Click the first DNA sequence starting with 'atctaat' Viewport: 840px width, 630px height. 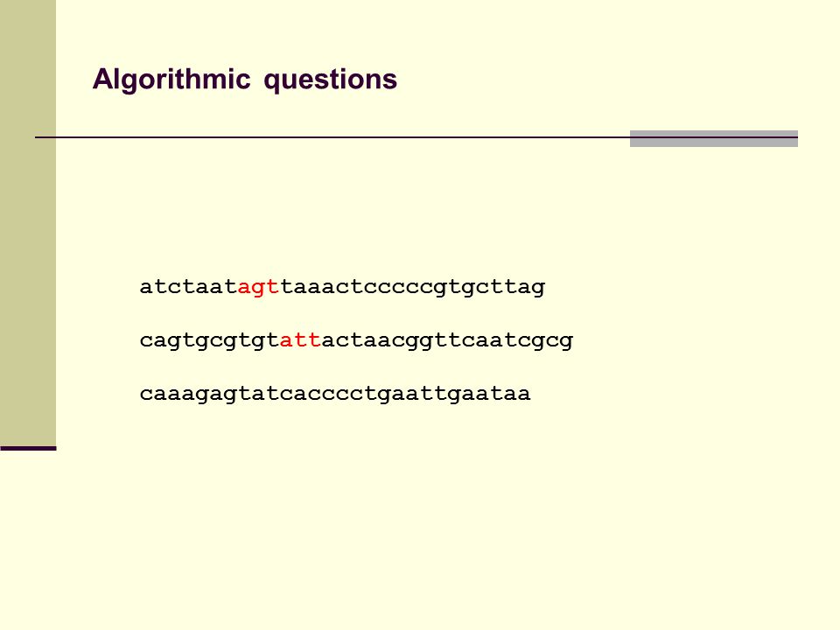click(342, 288)
